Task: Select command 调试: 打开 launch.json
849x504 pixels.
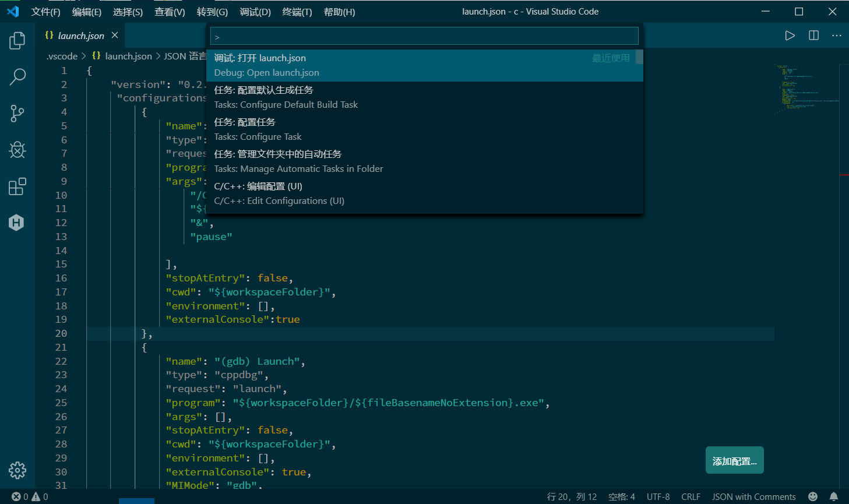Action: pos(425,65)
